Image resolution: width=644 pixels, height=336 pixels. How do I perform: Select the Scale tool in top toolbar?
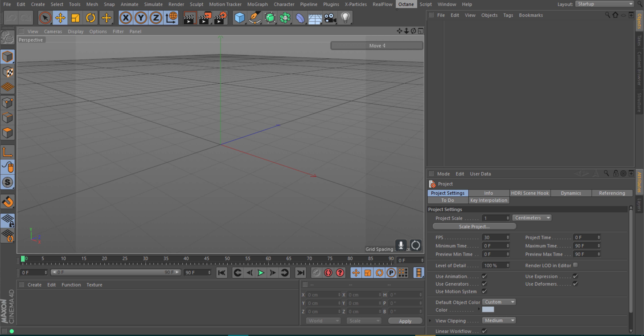click(x=75, y=18)
